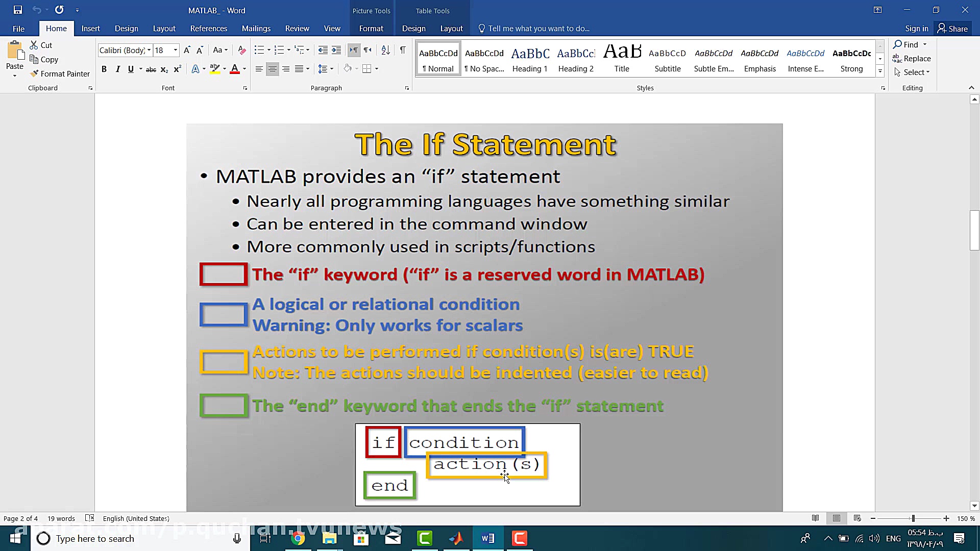The width and height of the screenshot is (980, 551).
Task: Click the Clear All Formatting icon
Action: coord(242,50)
